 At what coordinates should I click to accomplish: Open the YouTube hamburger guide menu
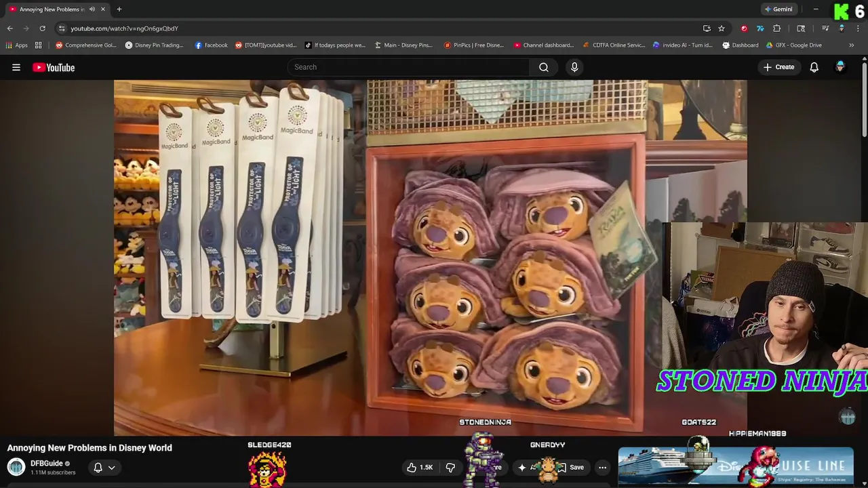pos(16,67)
